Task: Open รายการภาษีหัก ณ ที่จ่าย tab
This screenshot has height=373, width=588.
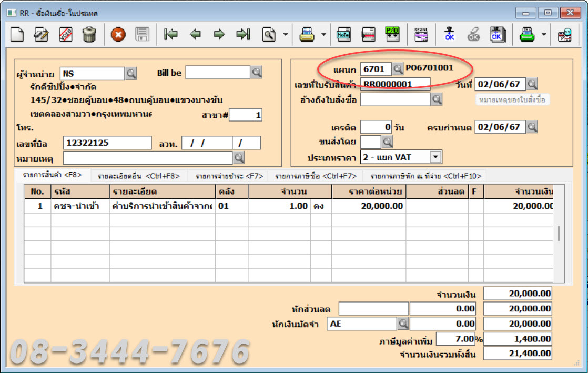Action: click(425, 176)
